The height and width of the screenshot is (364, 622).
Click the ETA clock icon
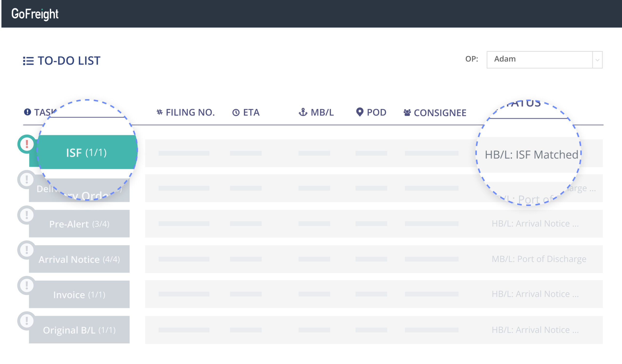click(x=236, y=113)
